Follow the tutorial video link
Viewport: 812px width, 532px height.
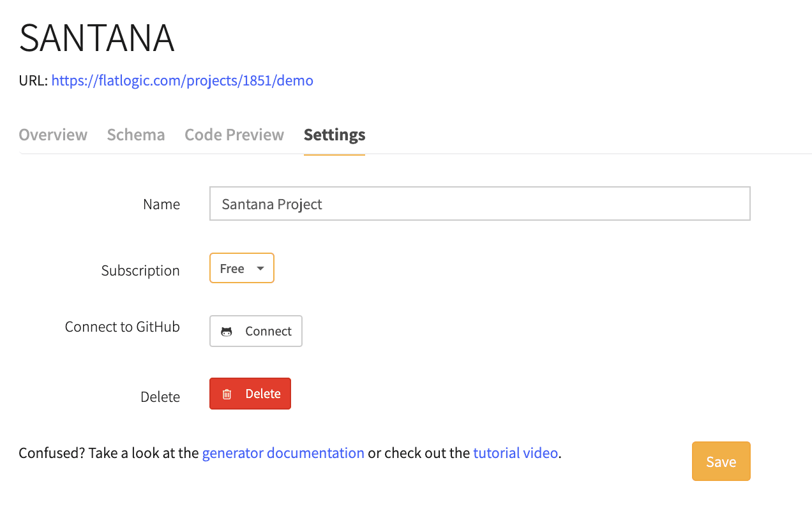[x=515, y=453]
